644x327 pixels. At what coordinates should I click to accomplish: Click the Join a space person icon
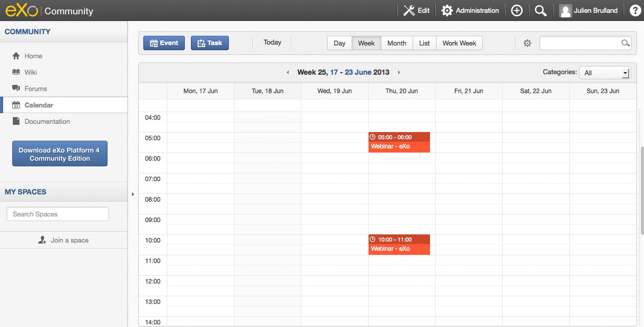click(x=42, y=240)
